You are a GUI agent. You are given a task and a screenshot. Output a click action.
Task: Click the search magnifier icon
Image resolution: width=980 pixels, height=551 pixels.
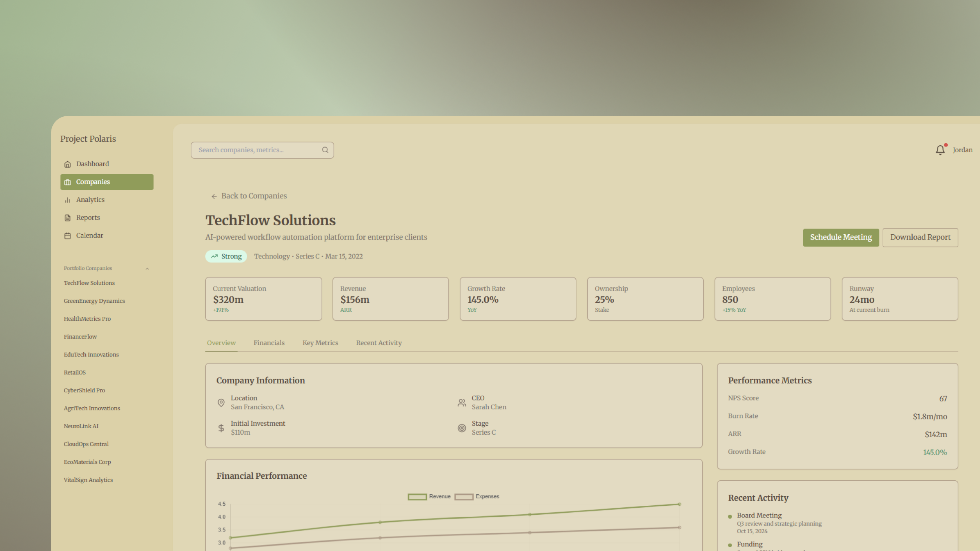(x=325, y=150)
